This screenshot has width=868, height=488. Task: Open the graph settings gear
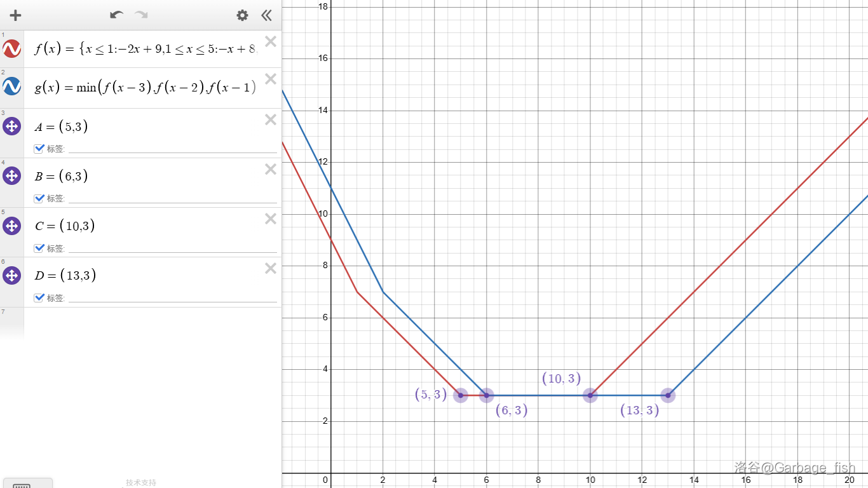pyautogui.click(x=242, y=15)
